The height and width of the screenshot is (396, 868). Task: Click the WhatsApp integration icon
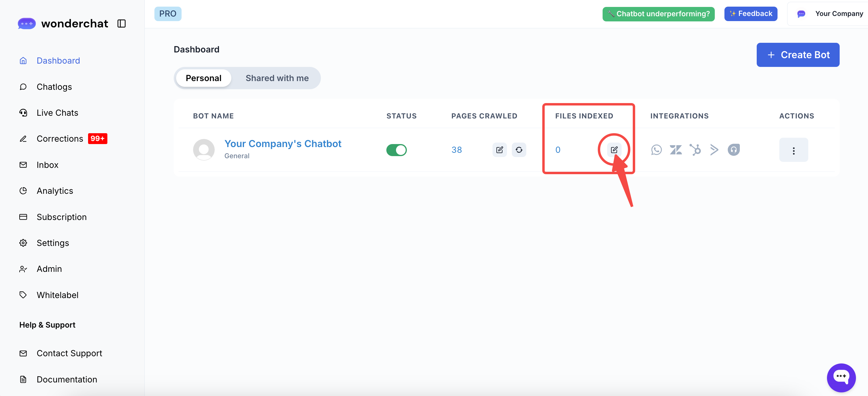(656, 150)
